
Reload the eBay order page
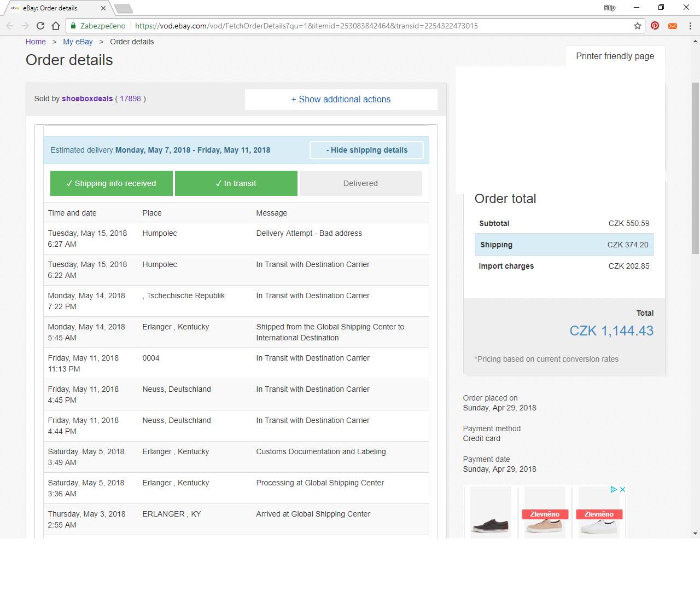pyautogui.click(x=40, y=26)
